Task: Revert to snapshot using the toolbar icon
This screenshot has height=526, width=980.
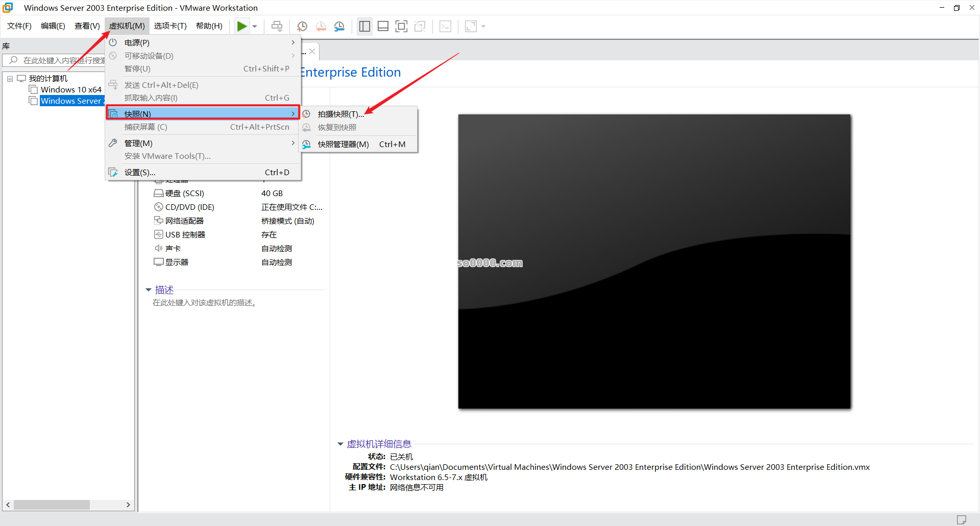Action: [x=321, y=26]
